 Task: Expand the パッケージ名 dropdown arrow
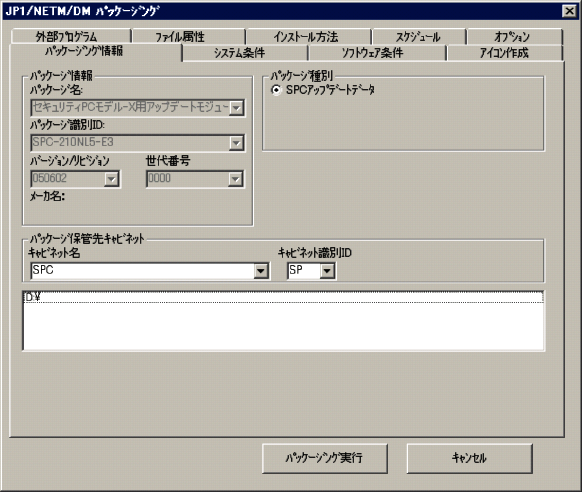coord(236,108)
